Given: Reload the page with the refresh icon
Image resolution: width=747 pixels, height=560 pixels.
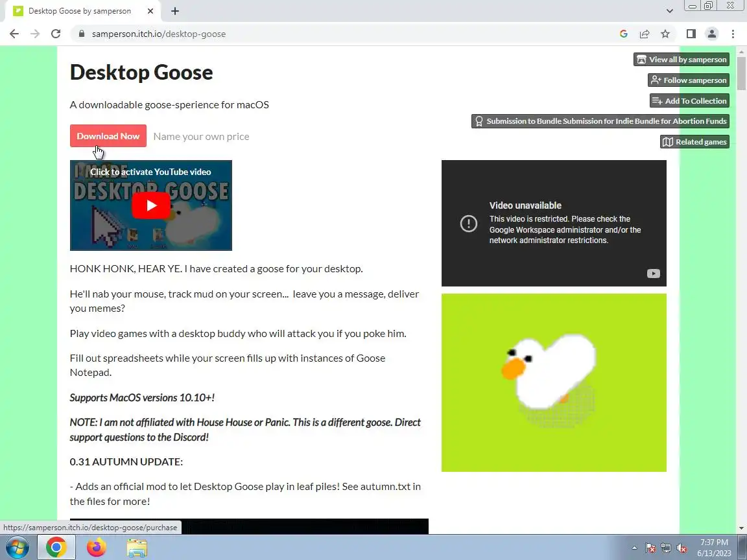Looking at the screenshot, I should (x=56, y=34).
